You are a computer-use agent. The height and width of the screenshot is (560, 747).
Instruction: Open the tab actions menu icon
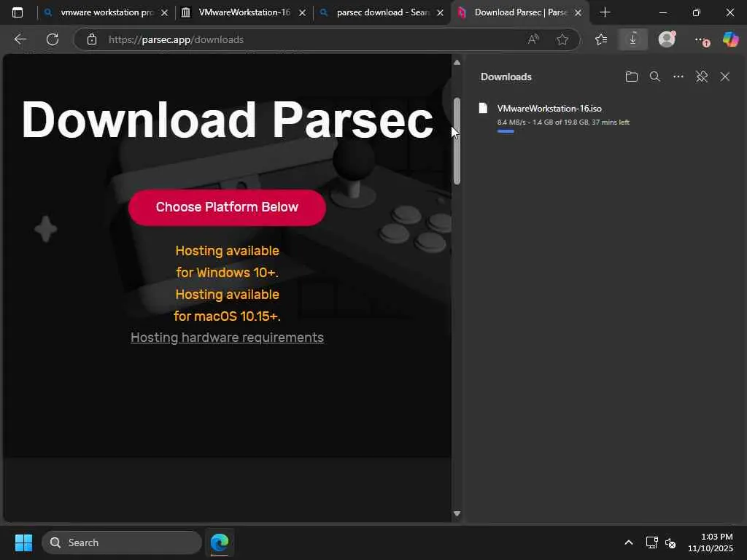pos(18,12)
